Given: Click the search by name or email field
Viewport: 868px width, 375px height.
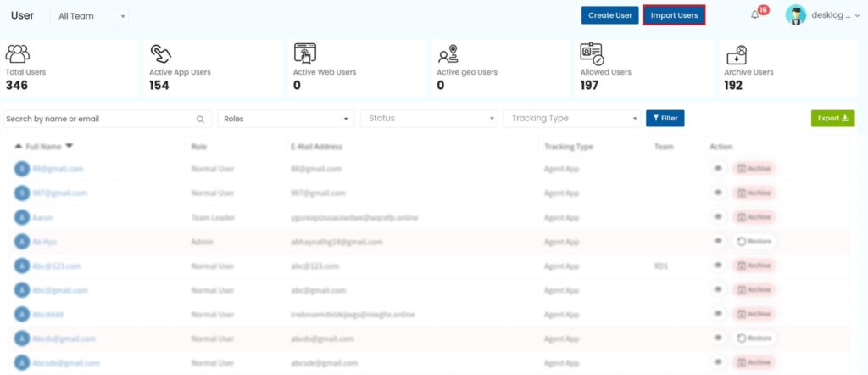Looking at the screenshot, I should 97,120.
